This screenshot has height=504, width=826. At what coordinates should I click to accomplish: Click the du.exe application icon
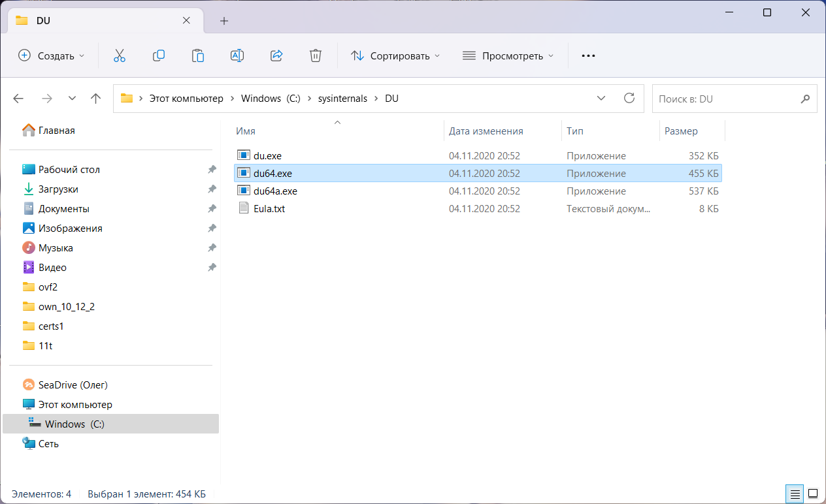click(x=244, y=155)
